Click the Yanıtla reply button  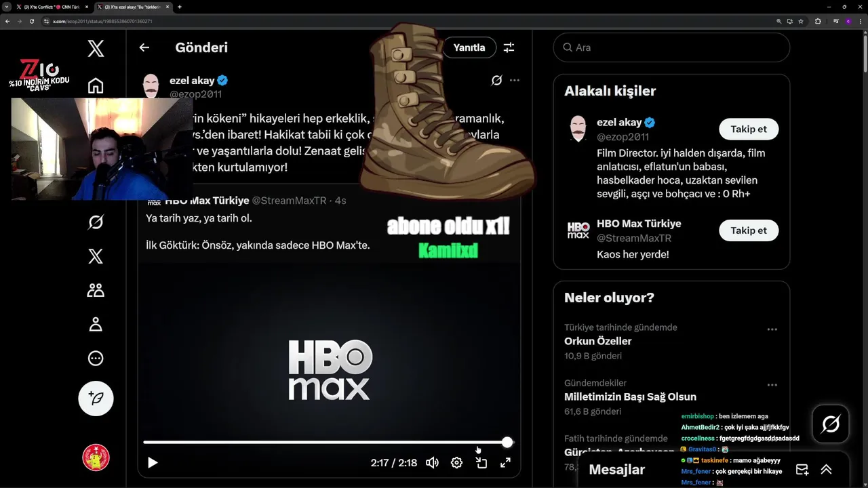[x=469, y=47]
